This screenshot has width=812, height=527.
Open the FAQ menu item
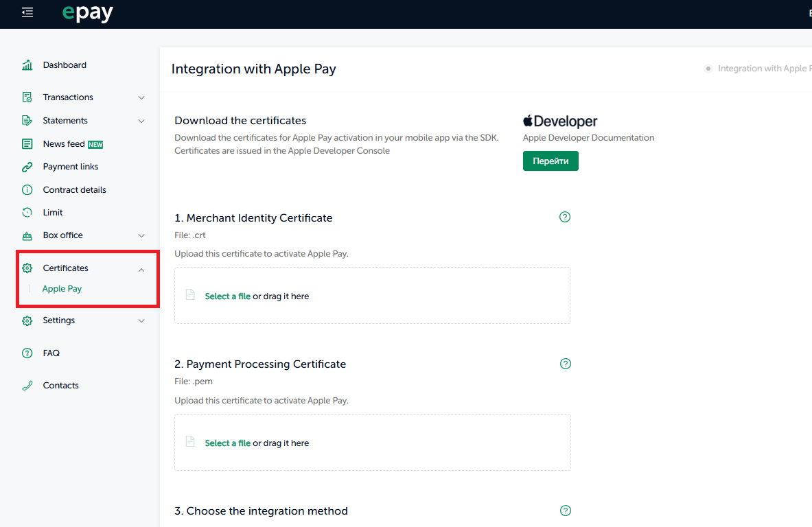[x=51, y=353]
